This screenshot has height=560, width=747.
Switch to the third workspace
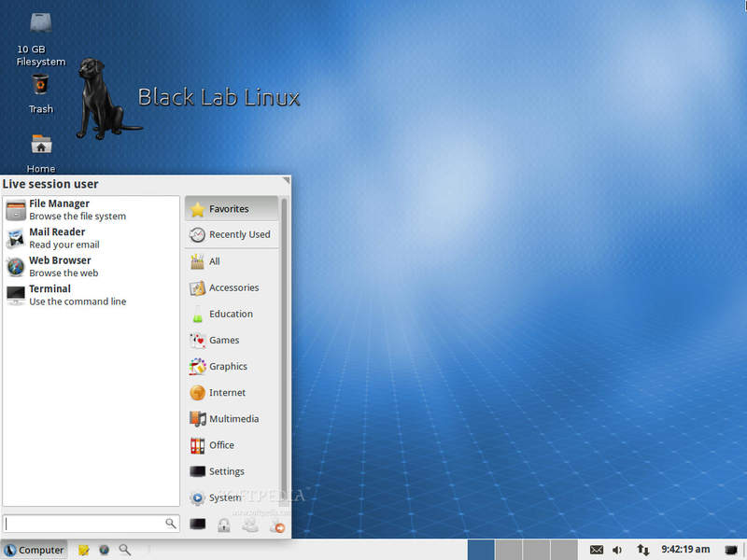(x=536, y=550)
